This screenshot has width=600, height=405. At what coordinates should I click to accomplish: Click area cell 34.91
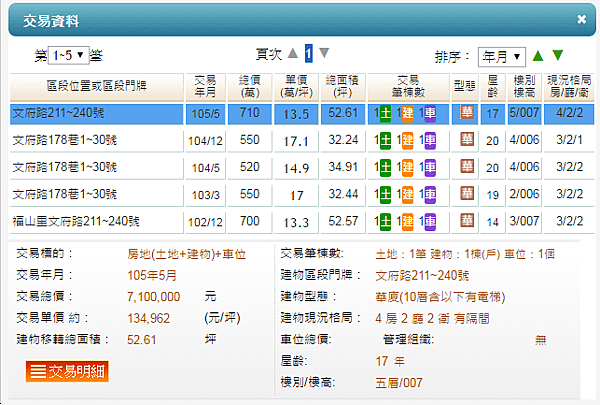coord(343,167)
